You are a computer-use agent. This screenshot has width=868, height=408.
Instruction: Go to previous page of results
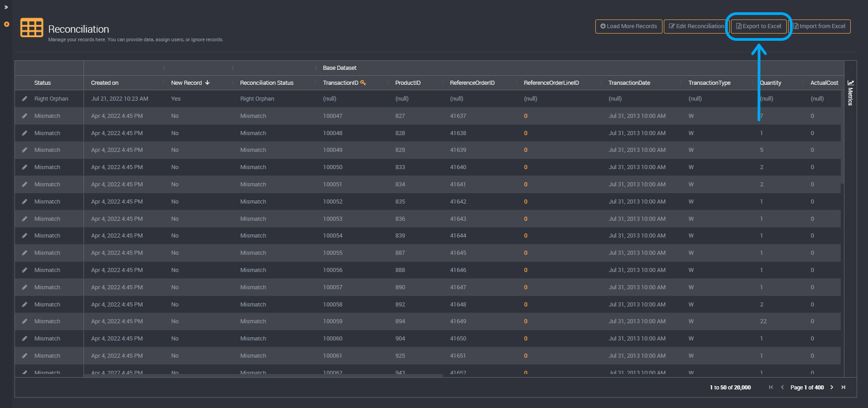[x=782, y=387]
